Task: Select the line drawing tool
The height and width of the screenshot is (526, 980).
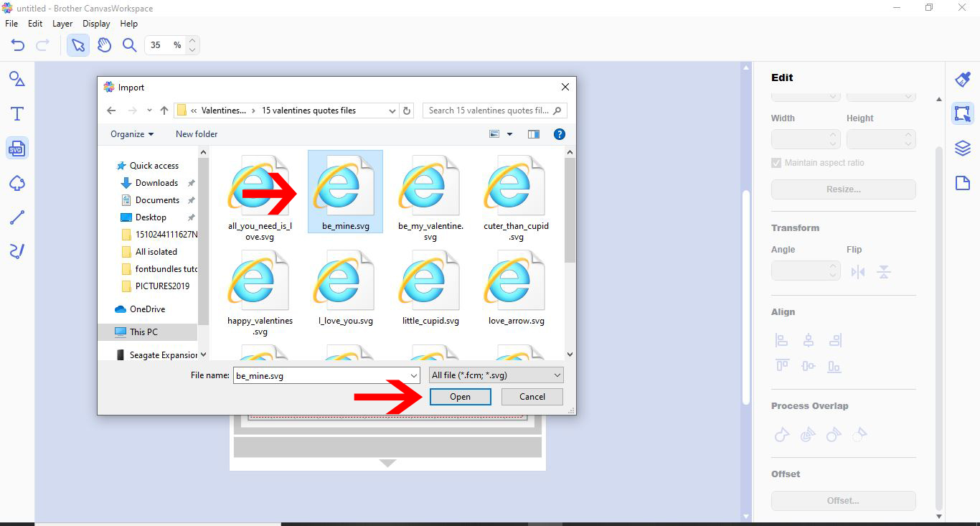Action: pyautogui.click(x=17, y=217)
